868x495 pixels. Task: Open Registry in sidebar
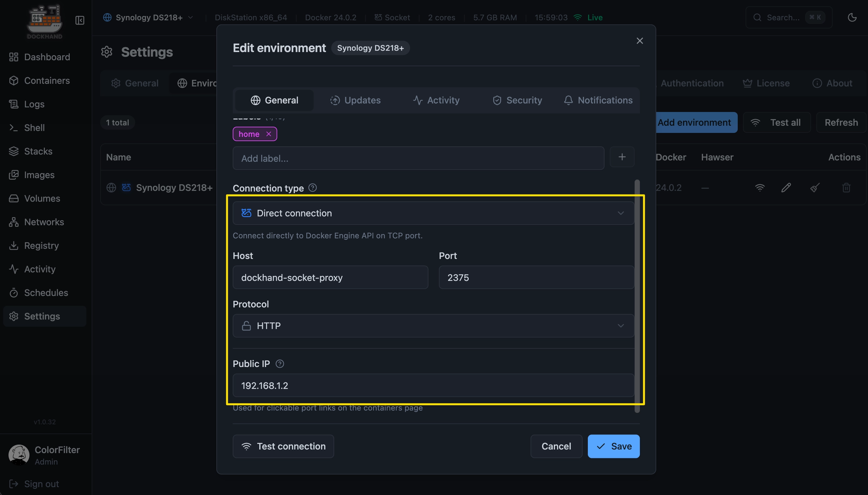[45, 246]
